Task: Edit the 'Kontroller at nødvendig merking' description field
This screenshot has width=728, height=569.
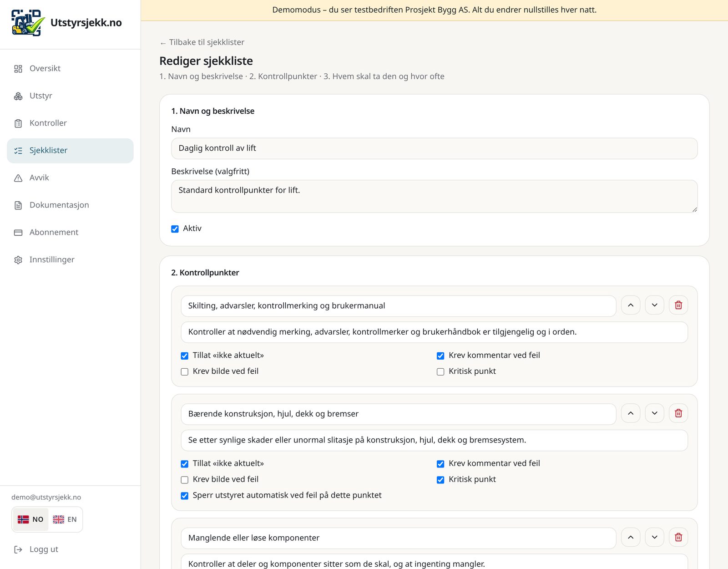Action: (x=434, y=332)
